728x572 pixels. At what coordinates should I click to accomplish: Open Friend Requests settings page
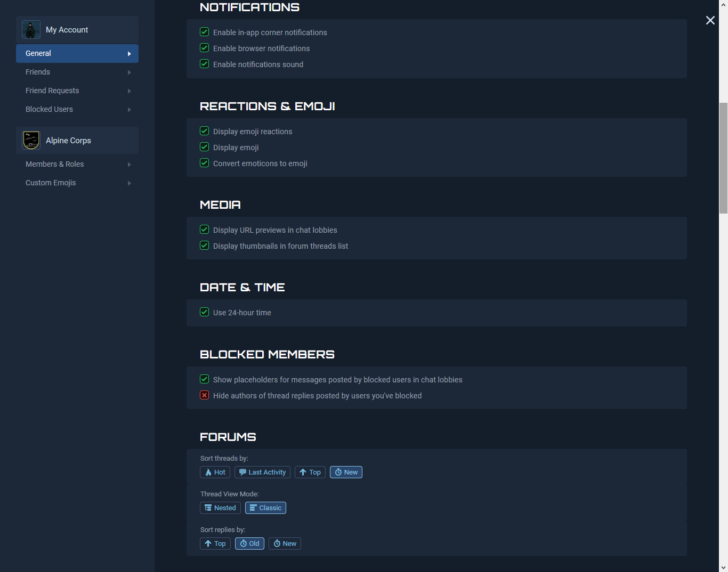point(52,91)
